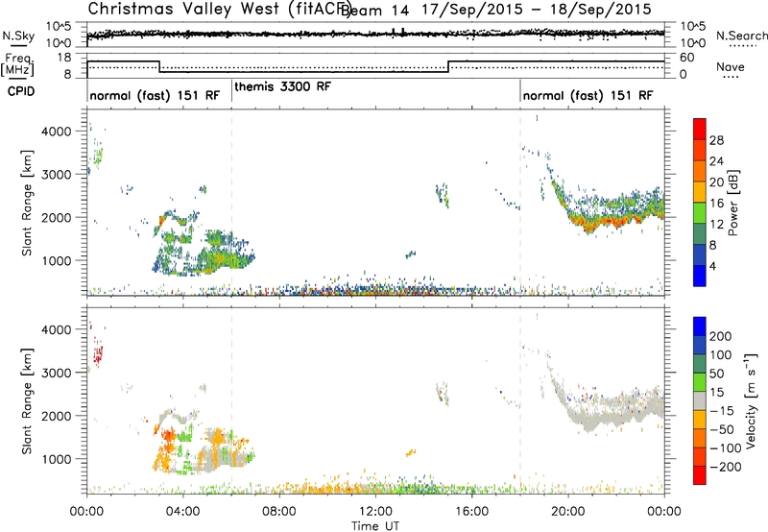Click the blue bottom of the power color bar

pos(700,276)
